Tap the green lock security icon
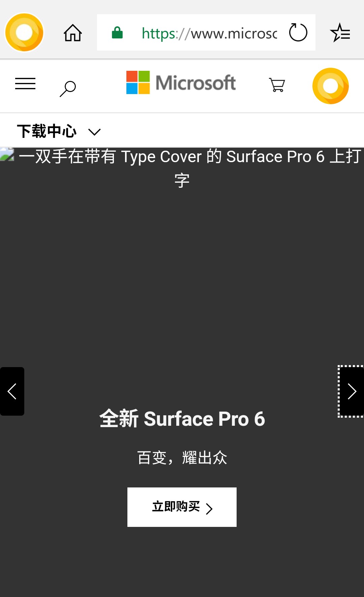The image size is (364, 597). click(117, 33)
